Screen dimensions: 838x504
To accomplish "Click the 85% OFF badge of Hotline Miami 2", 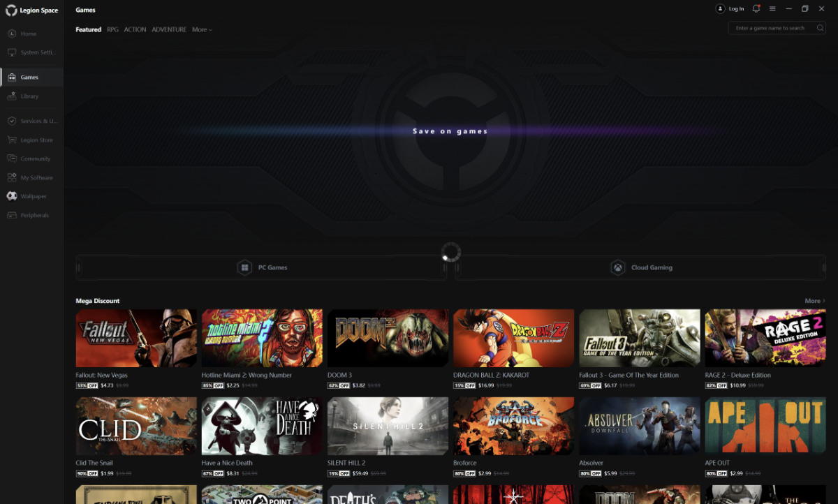I will (213, 385).
